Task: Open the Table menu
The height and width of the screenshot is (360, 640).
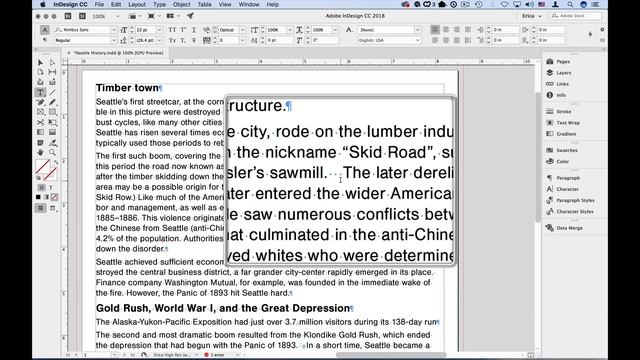Action: point(204,4)
